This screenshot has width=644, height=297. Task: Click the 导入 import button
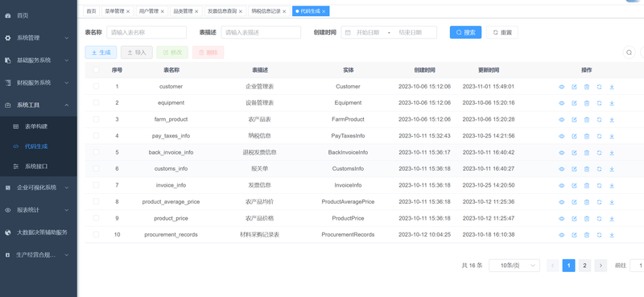point(136,52)
